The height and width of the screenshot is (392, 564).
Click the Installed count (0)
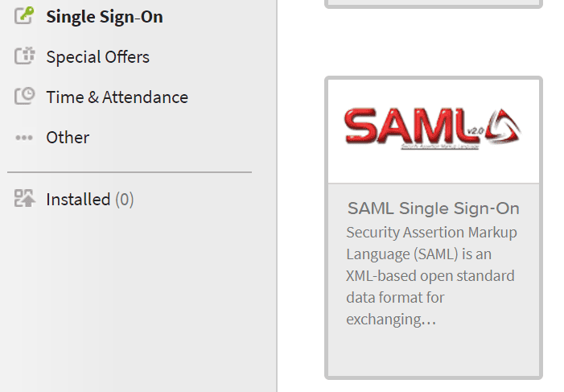tap(125, 200)
